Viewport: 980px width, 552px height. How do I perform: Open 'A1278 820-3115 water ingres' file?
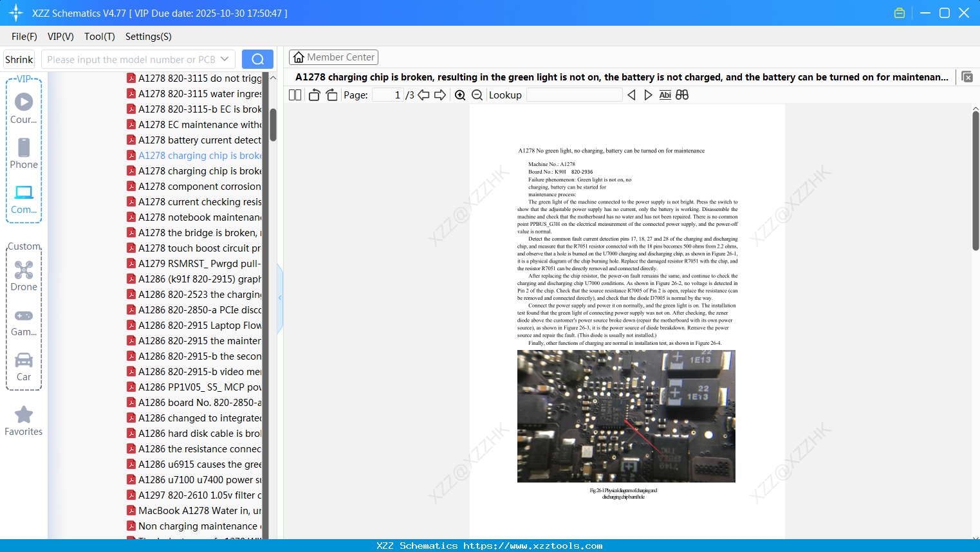point(194,93)
